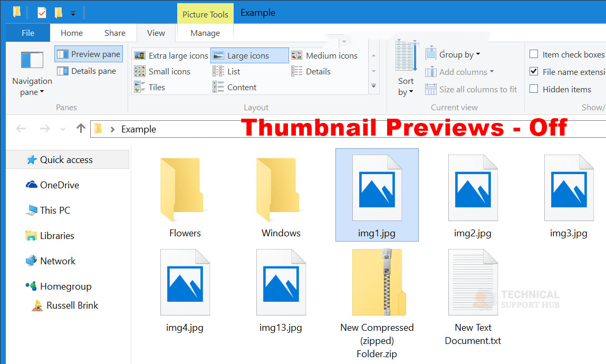The height and width of the screenshot is (364, 606).
Task: Uncheck File name extensions checkbox
Action: pos(534,72)
